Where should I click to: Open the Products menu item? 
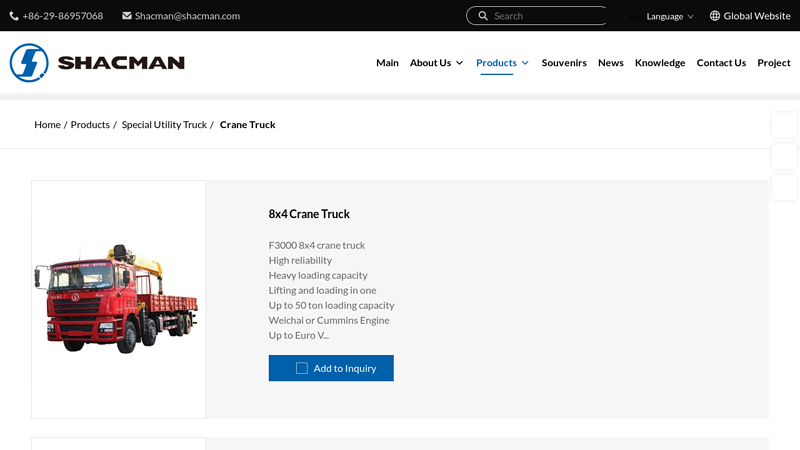coord(496,63)
